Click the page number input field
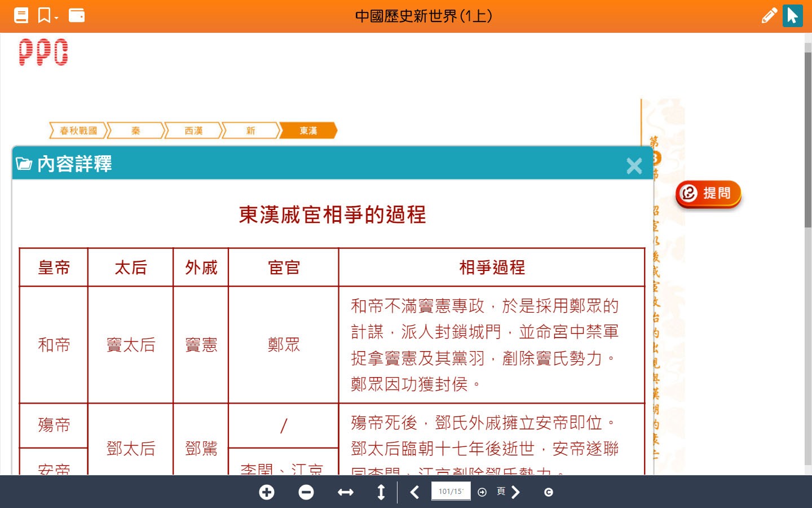This screenshot has height=508, width=812. click(x=451, y=492)
